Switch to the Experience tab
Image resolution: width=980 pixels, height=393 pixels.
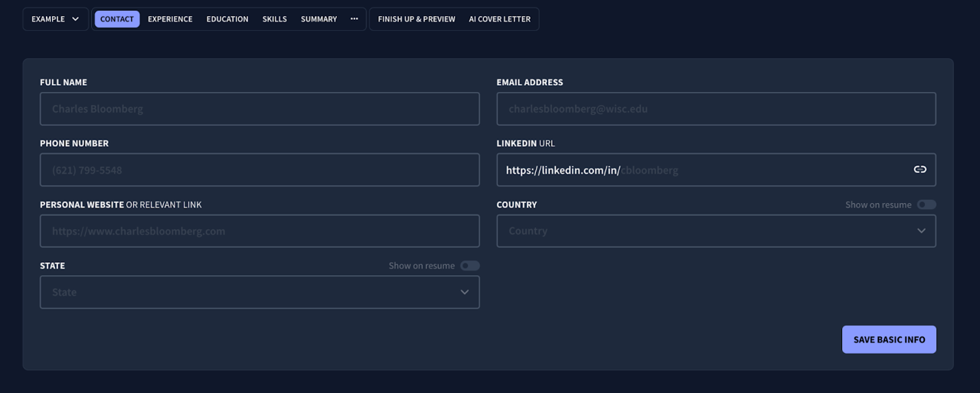point(170,19)
